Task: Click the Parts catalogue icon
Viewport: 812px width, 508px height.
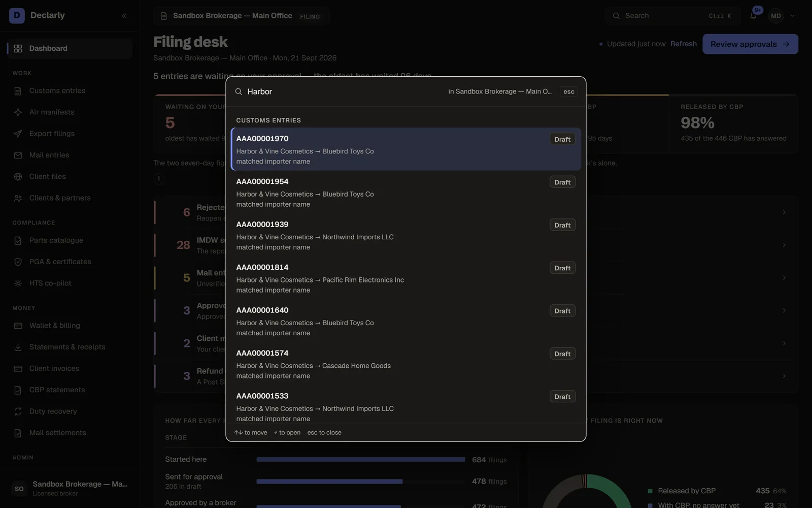Action: (18, 240)
